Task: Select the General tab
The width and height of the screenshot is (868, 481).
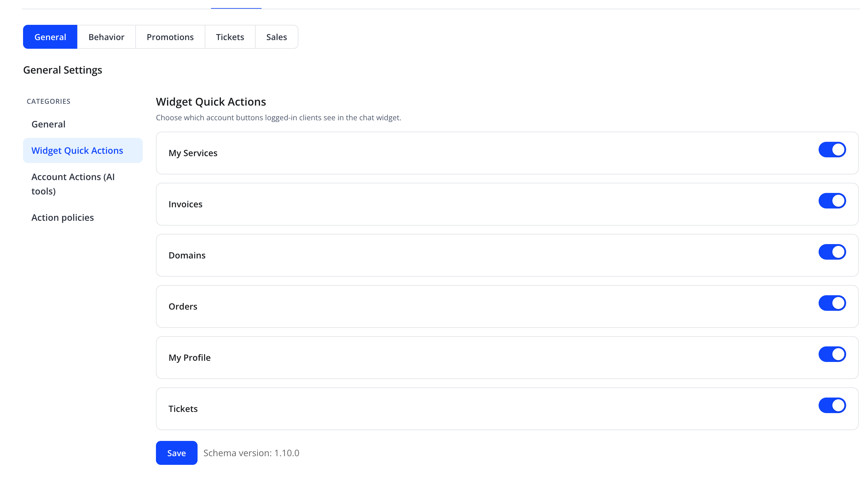Action: [50, 37]
